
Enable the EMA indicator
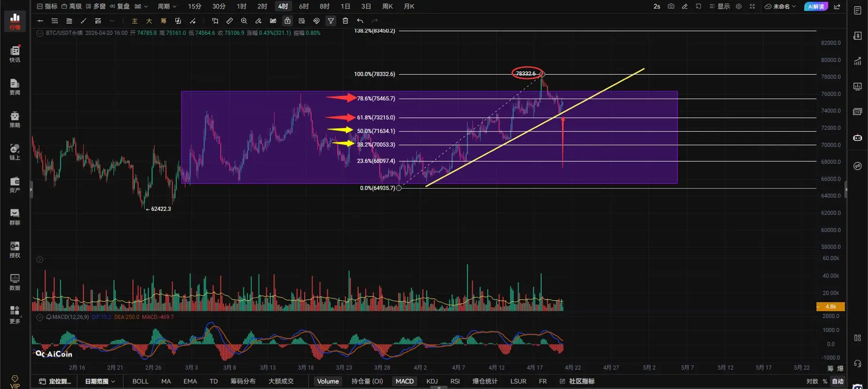[190, 381]
